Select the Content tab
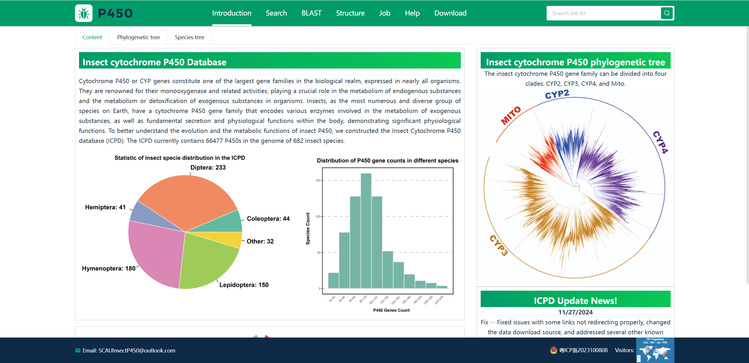 (92, 37)
